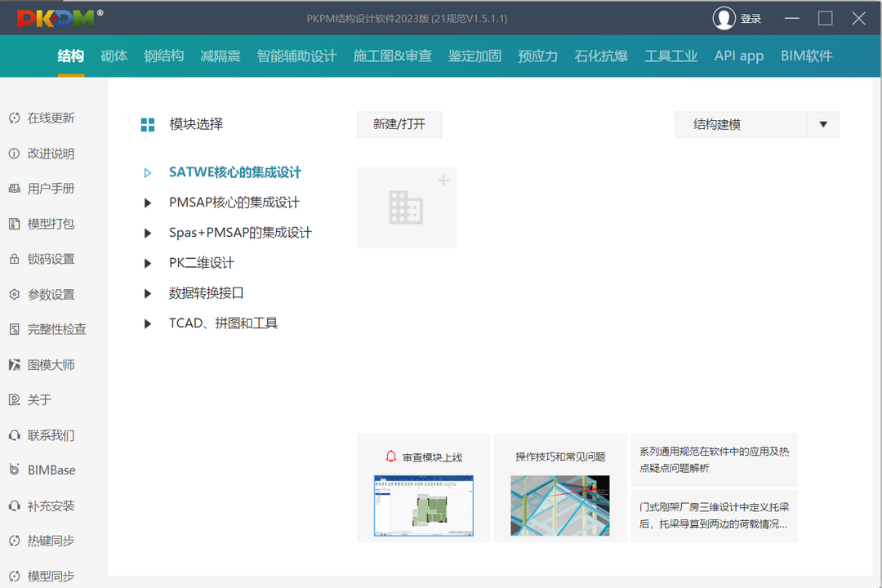Switch to the 鉴定加固 ribbon tab

point(474,56)
